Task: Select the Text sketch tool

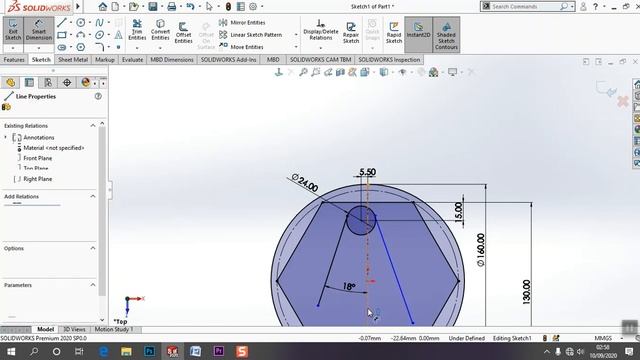Action: tap(118, 35)
